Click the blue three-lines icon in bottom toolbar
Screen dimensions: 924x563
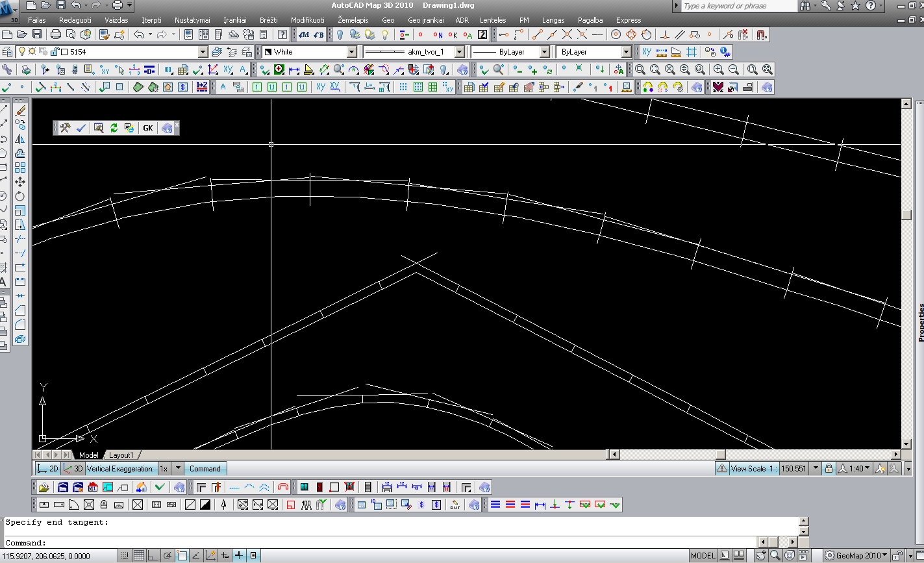(495, 504)
